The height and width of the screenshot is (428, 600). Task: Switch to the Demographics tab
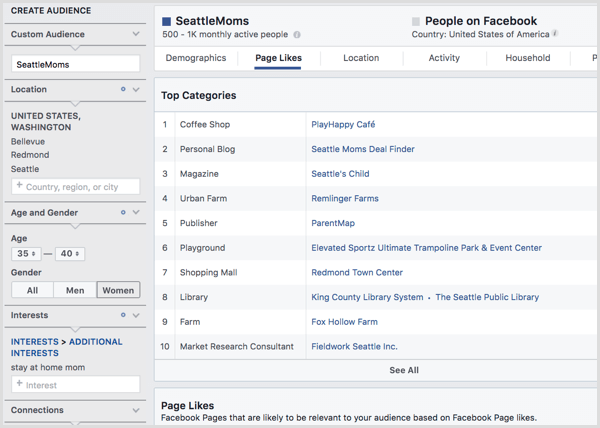click(196, 58)
